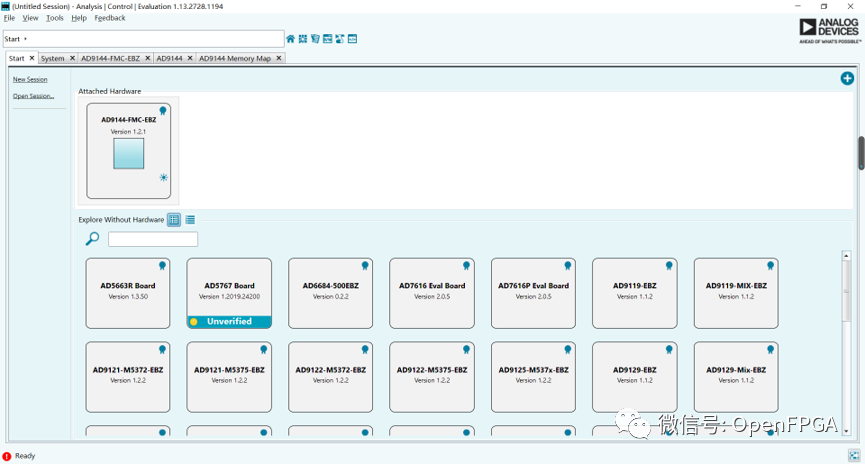Click the ribbon badge on attached AD9144-FMC-EBZ card

[163, 111]
